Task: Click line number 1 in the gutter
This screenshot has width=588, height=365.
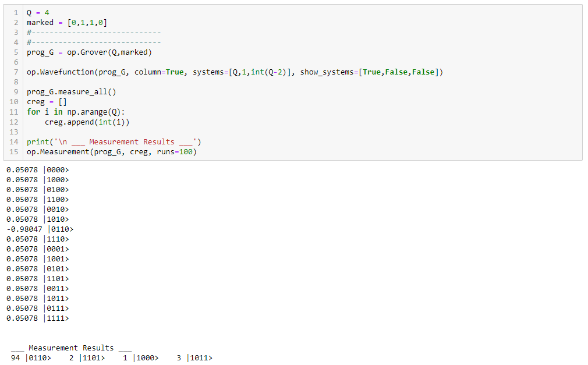Action: coord(15,12)
